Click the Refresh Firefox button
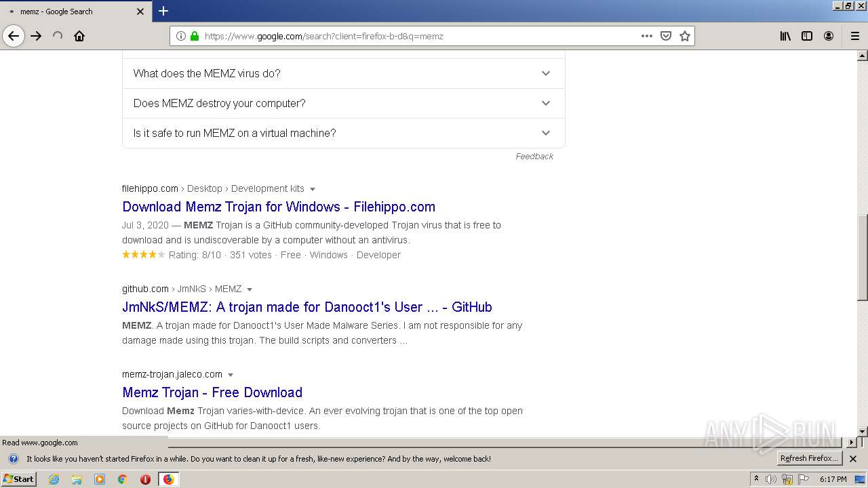Viewport: 868px width, 488px height. click(809, 459)
